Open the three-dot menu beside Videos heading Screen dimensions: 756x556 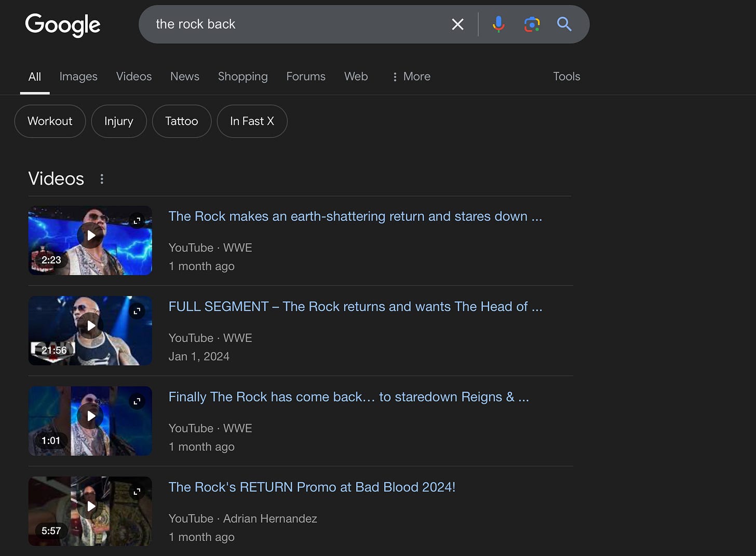[x=102, y=179]
